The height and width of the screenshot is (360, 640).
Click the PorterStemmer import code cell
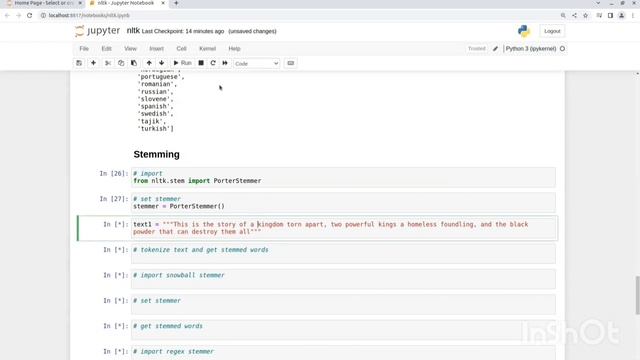pos(343,177)
